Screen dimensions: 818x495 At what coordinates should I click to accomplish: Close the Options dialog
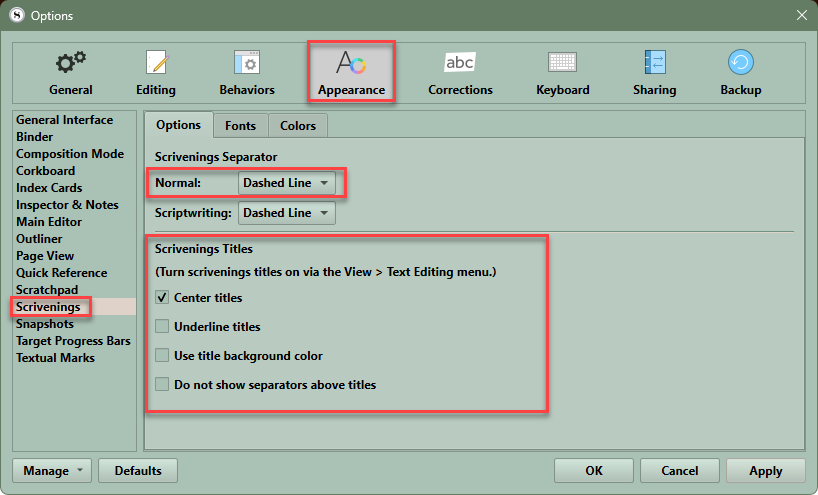tap(802, 15)
